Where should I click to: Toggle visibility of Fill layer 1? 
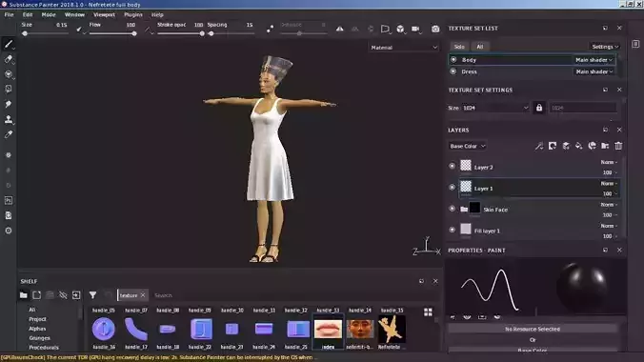tap(453, 231)
